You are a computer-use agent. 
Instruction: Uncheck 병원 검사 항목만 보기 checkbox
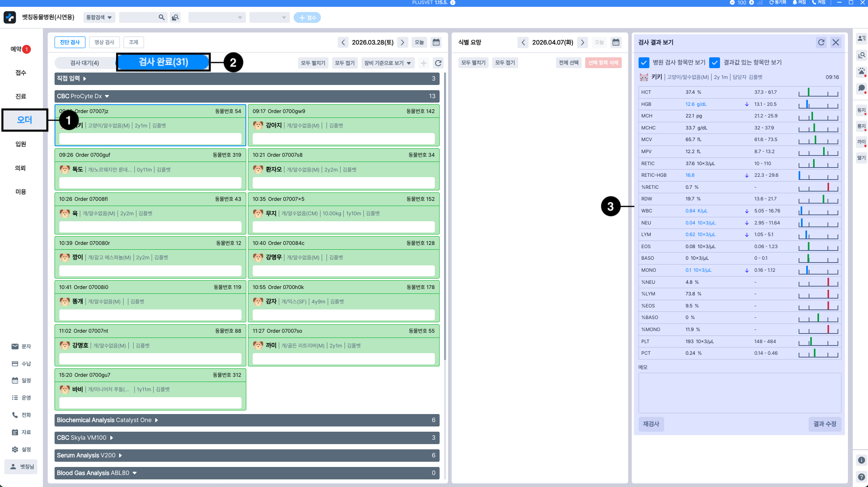(644, 63)
